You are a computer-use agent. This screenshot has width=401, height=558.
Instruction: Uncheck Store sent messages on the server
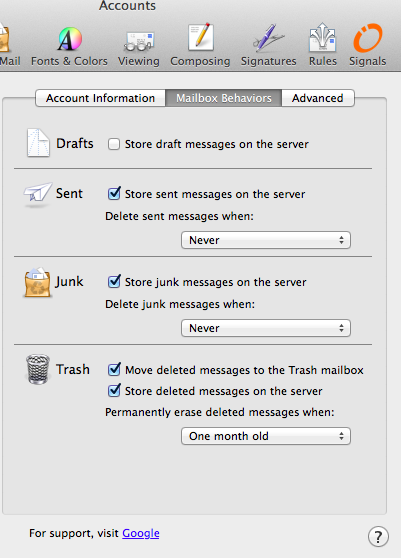(114, 194)
